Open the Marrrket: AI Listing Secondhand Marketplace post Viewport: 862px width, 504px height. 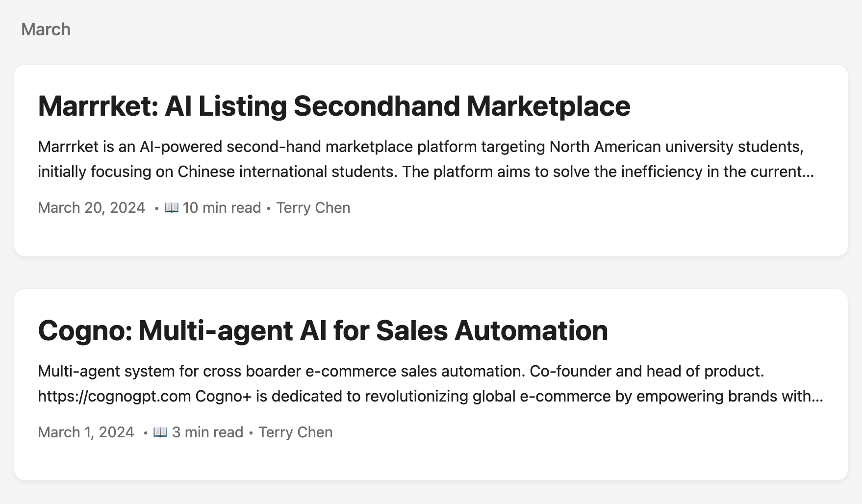point(334,106)
